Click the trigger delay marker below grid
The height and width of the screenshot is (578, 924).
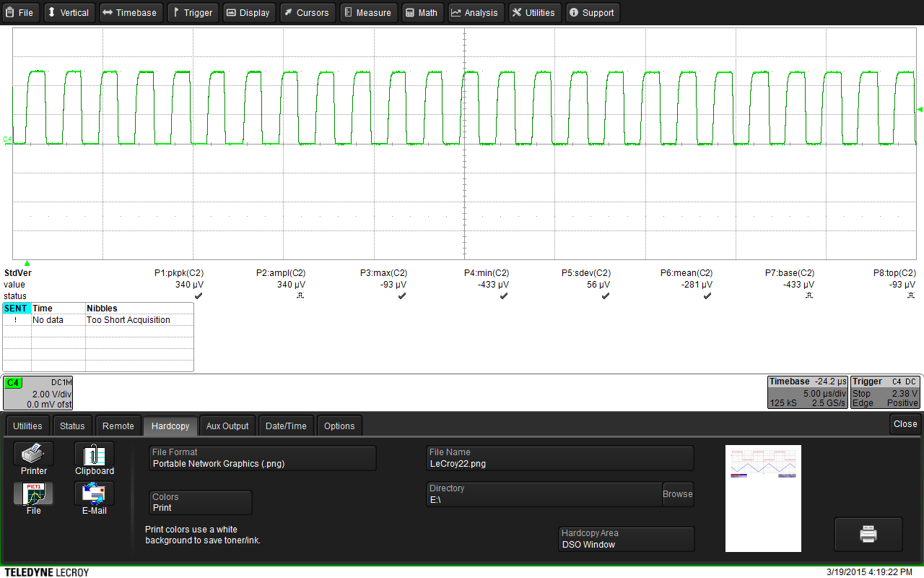pyautogui.click(x=27, y=263)
